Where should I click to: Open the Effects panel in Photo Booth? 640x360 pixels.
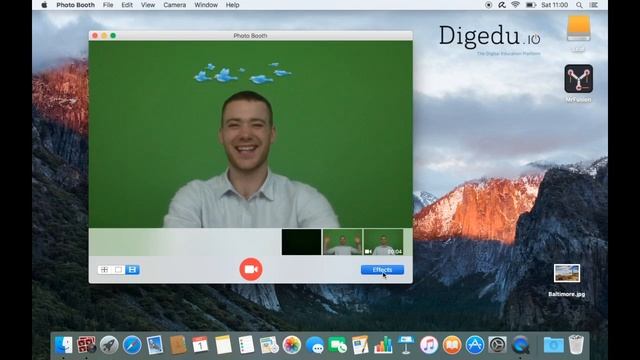pyautogui.click(x=382, y=270)
